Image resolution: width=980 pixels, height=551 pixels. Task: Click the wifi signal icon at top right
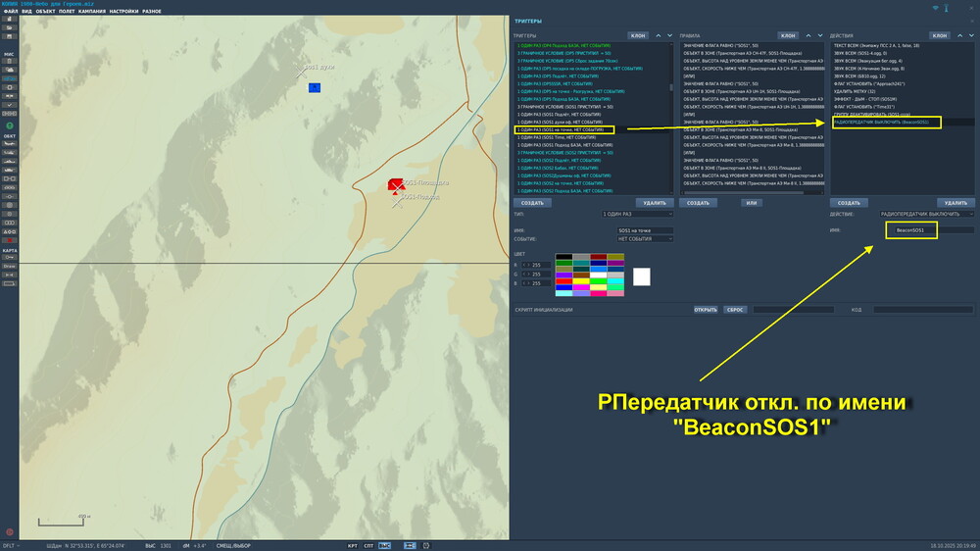click(936, 8)
